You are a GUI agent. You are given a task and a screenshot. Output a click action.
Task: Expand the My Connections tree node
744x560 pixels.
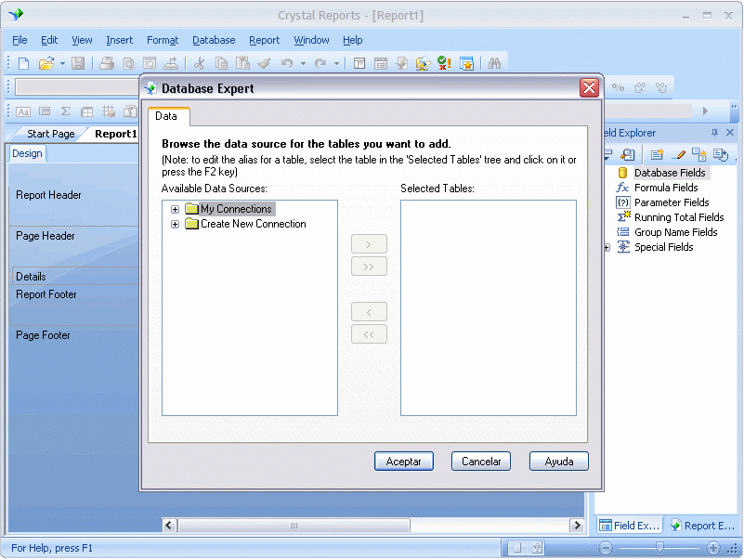click(176, 209)
